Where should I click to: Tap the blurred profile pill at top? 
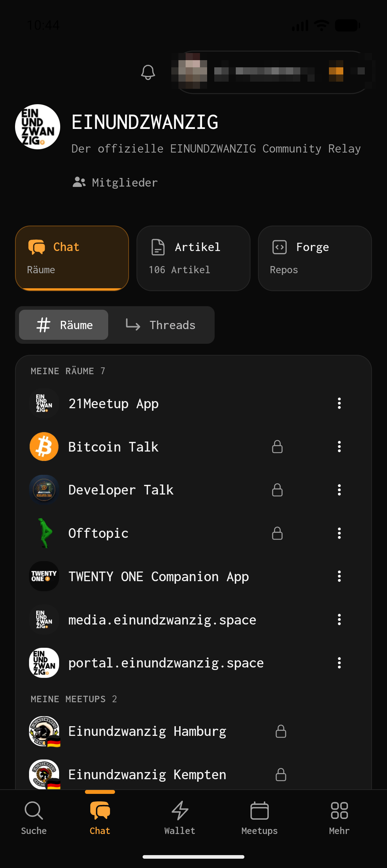(x=273, y=72)
